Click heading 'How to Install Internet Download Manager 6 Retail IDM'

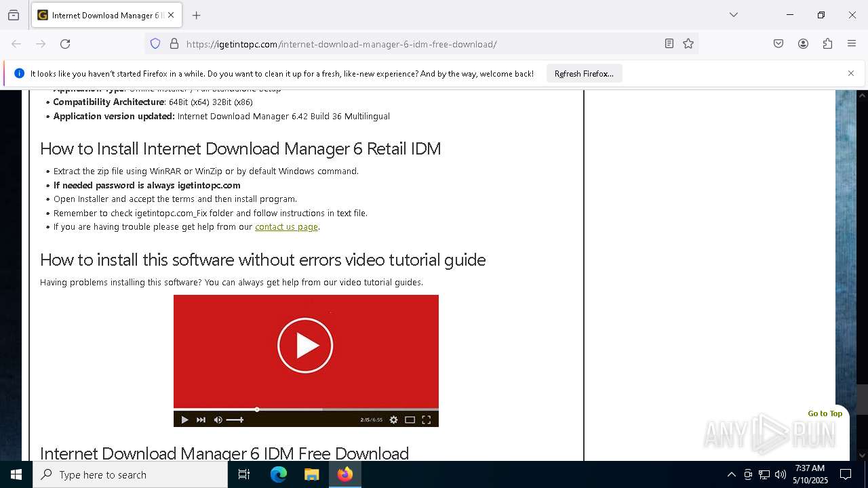[x=240, y=148]
